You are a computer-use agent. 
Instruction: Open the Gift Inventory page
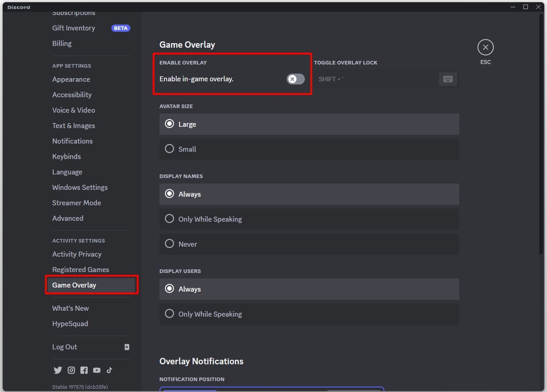tap(74, 28)
